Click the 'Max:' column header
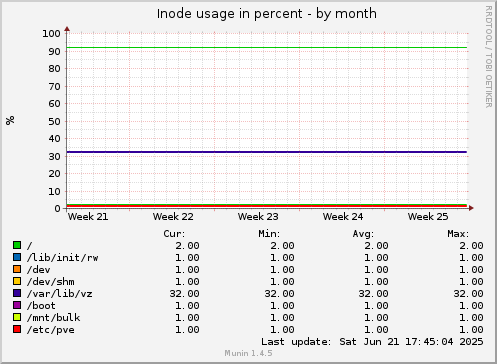The image size is (497, 364). click(458, 234)
